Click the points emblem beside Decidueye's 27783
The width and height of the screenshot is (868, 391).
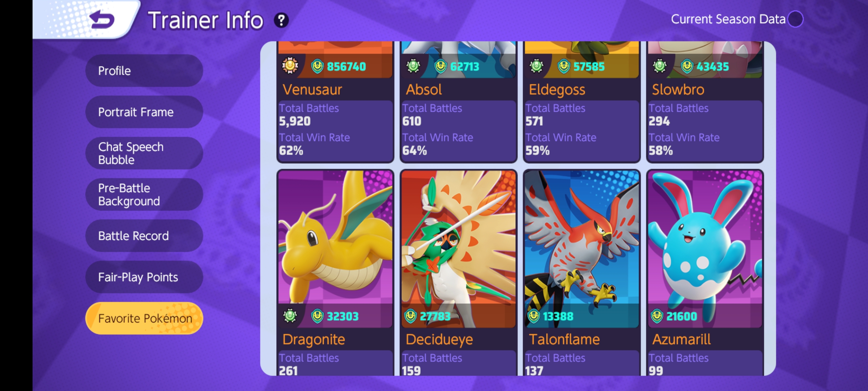point(410,316)
